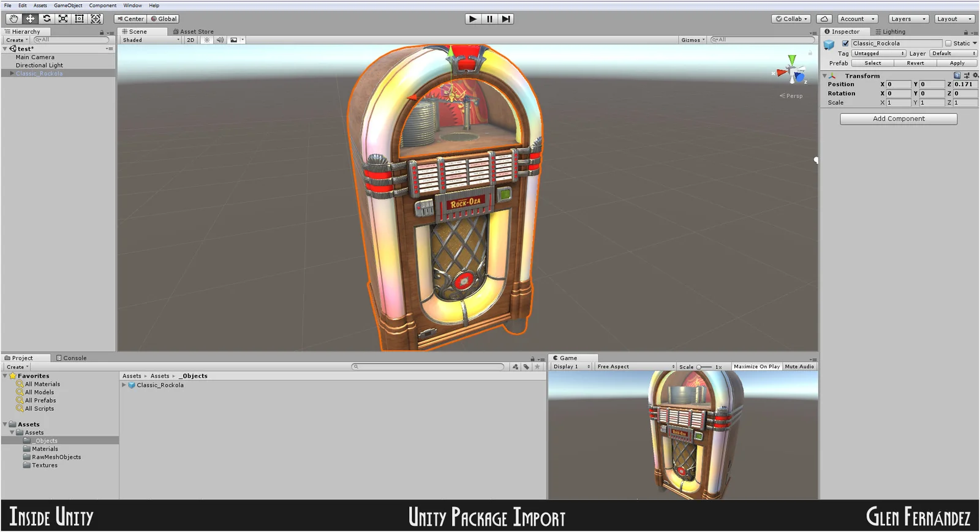Click the Pause button

(x=489, y=19)
